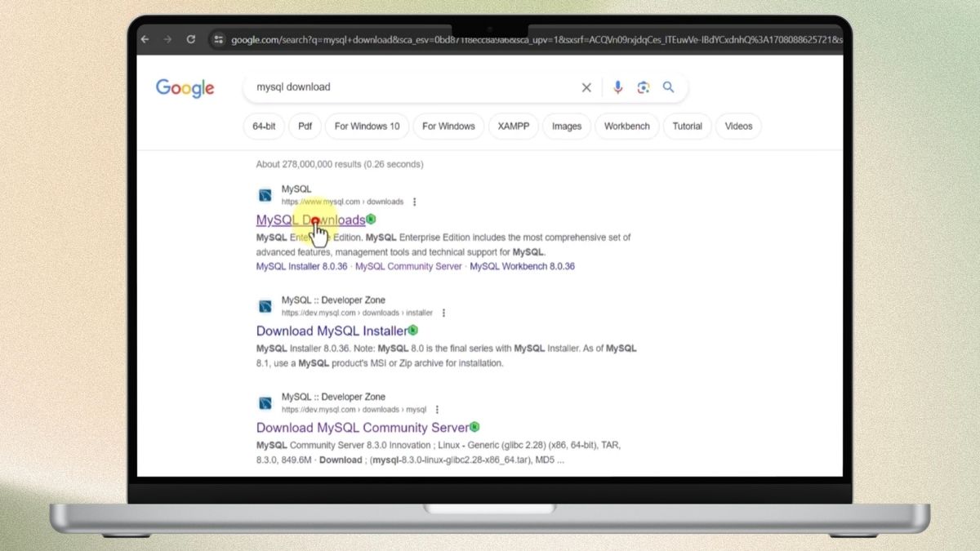The height and width of the screenshot is (551, 980).
Task: Click MySQL favicon of first result
Action: tap(265, 195)
